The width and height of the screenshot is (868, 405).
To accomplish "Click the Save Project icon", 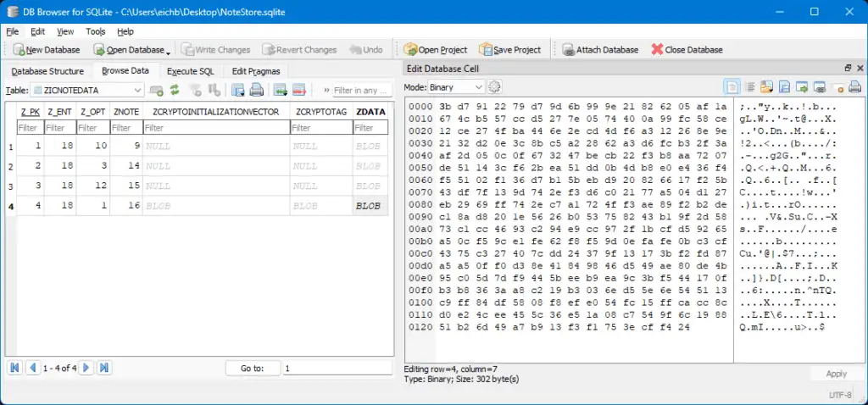I will point(486,50).
